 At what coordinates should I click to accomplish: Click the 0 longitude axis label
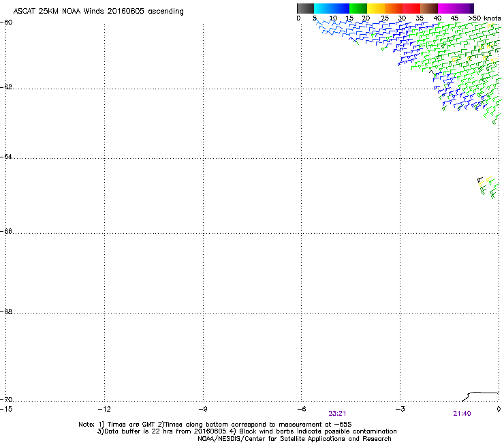click(x=499, y=409)
